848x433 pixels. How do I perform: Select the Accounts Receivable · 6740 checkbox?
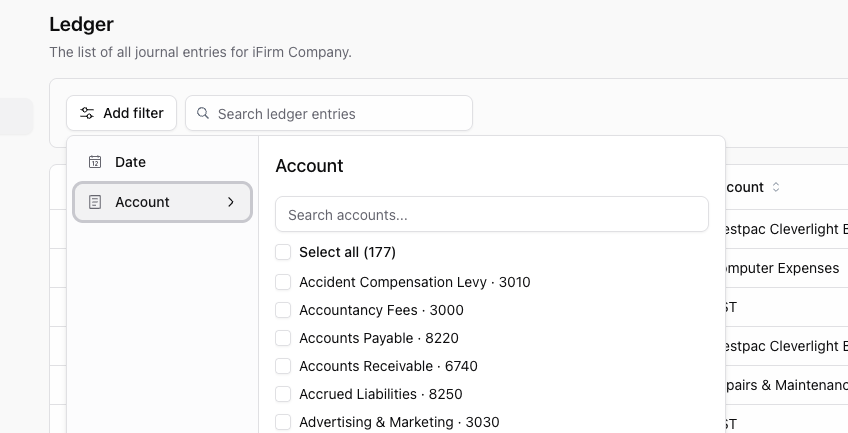click(283, 366)
